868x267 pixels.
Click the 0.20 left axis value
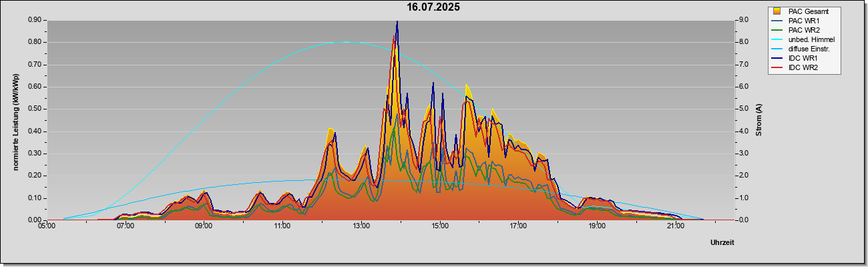(x=35, y=176)
